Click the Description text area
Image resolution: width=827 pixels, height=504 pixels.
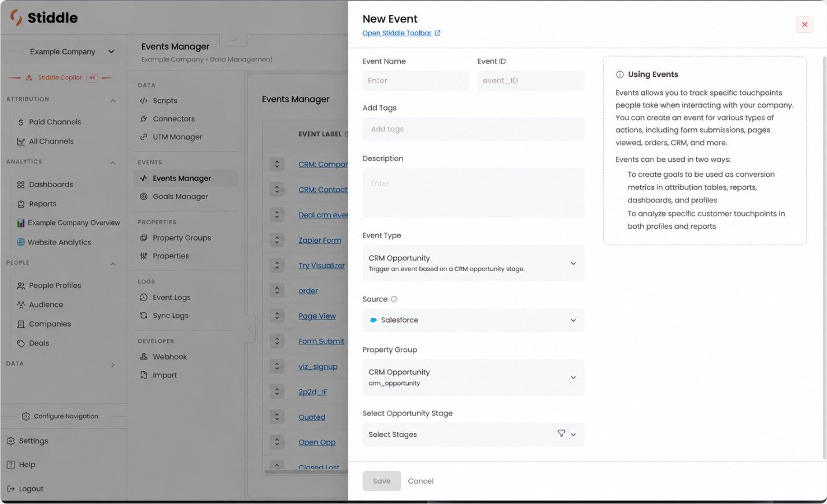click(x=473, y=192)
